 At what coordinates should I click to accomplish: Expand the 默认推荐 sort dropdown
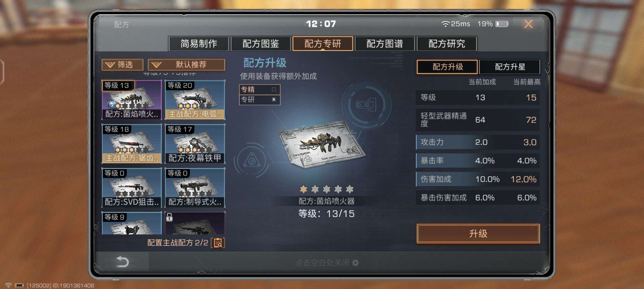click(186, 65)
